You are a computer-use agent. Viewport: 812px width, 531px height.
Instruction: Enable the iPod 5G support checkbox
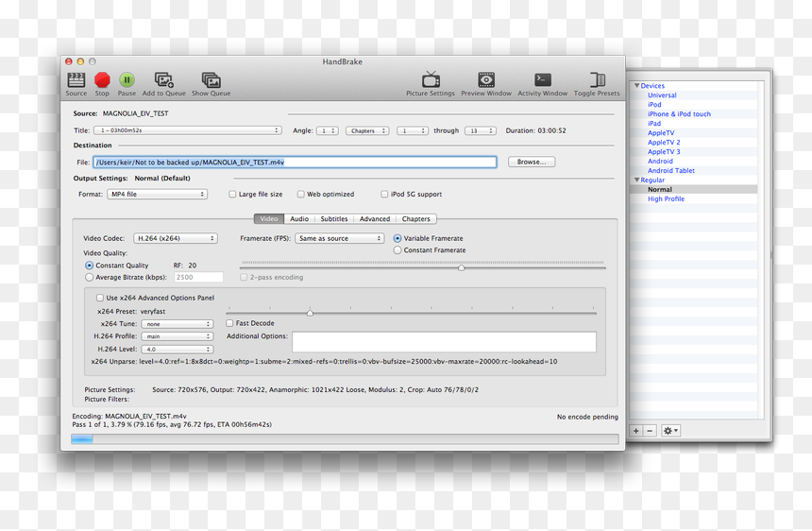(384, 195)
